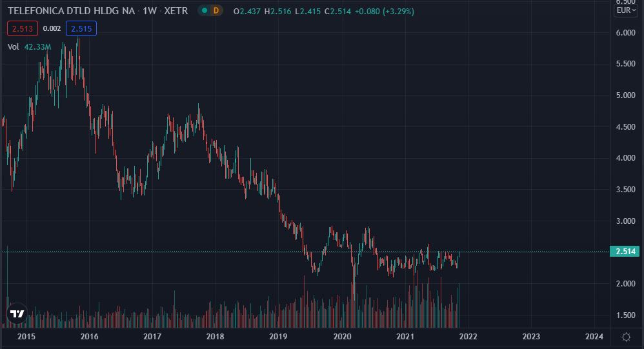
Task: Click the 2015 label on time axis
Action: point(26,337)
